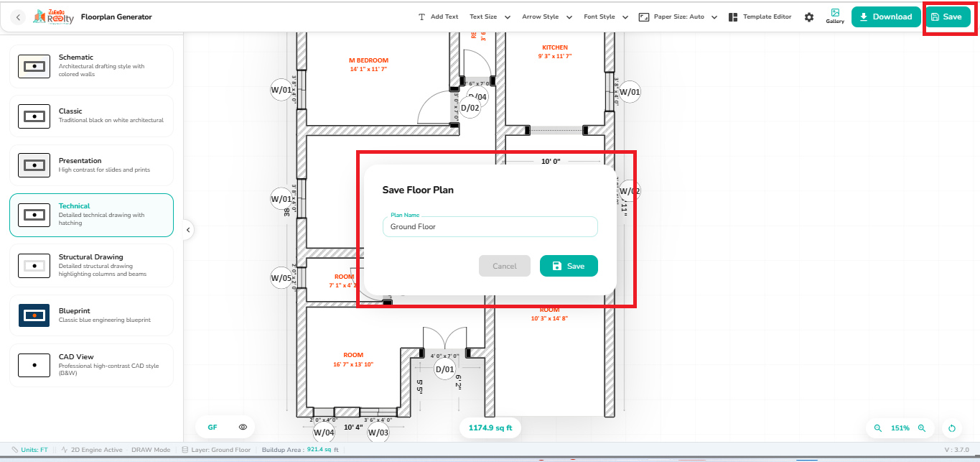Collapse the style sidebar with chevron
Viewport: 980px width, 462px height.
pyautogui.click(x=188, y=230)
